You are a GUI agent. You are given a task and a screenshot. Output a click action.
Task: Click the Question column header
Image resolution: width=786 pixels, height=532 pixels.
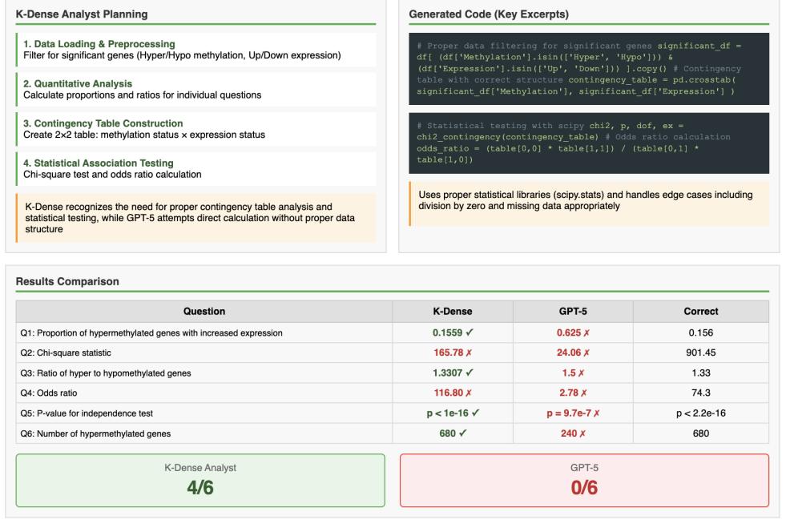(204, 311)
